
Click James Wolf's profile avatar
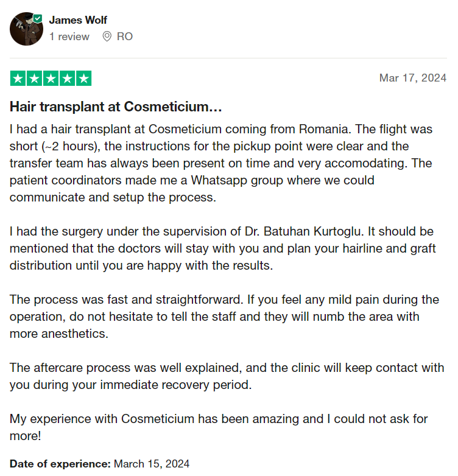tap(26, 29)
